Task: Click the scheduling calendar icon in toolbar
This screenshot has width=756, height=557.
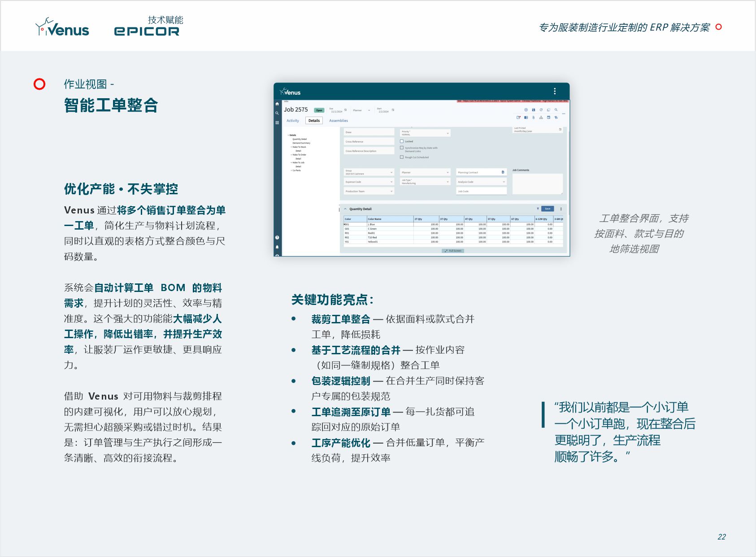Action: [548, 117]
